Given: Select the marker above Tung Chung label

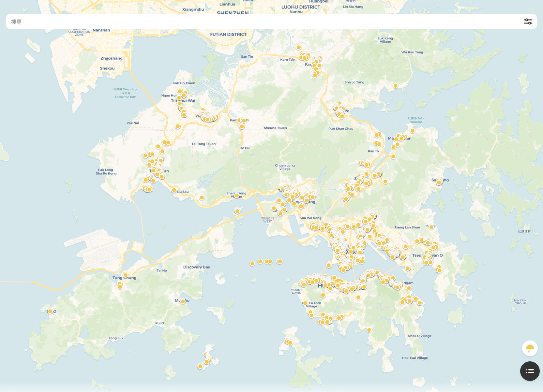Looking at the screenshot, I should tap(126, 275).
